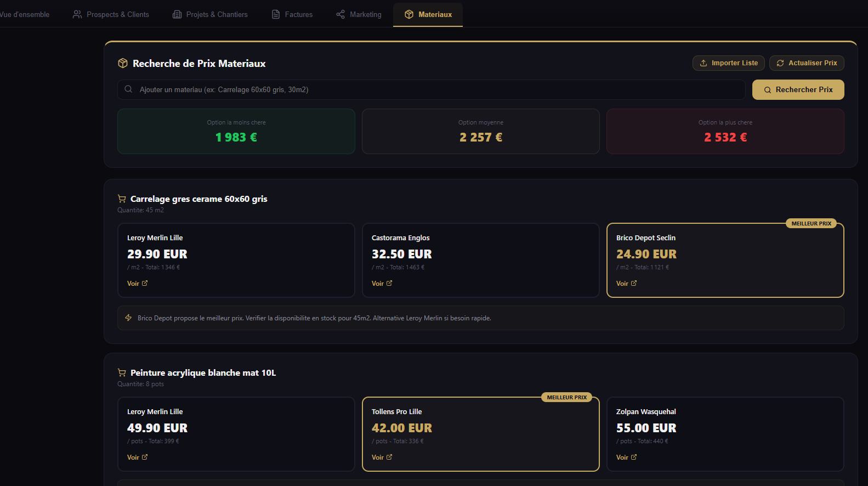Viewport: 868px width, 486px height.
Task: Click the lightning bolt icon in the Brico Depot tip
Action: point(128,318)
